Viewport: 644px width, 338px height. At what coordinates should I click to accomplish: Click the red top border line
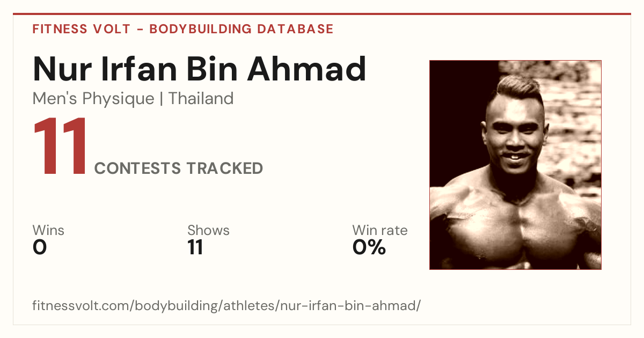322,14
